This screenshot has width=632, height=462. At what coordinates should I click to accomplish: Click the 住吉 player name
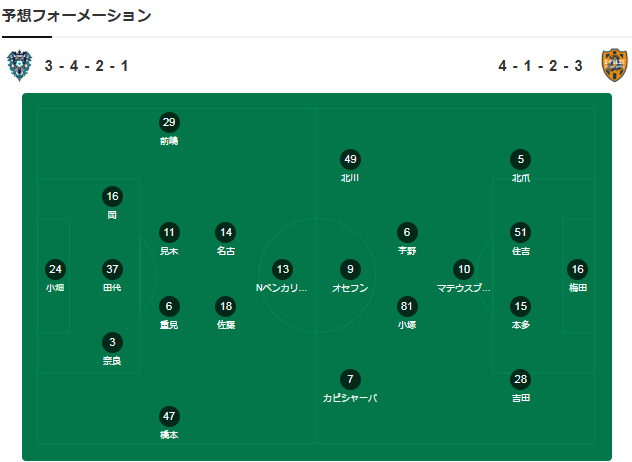520,251
